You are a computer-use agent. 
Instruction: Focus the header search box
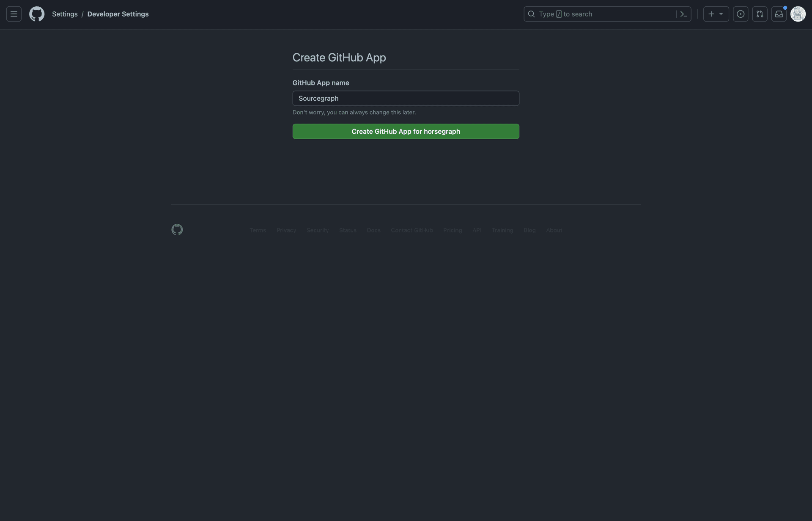coord(607,14)
